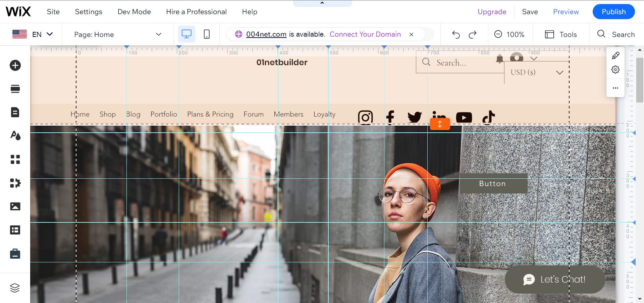Image resolution: width=644 pixels, height=303 pixels.
Task: Open the Site Design icon
Action: point(15,135)
